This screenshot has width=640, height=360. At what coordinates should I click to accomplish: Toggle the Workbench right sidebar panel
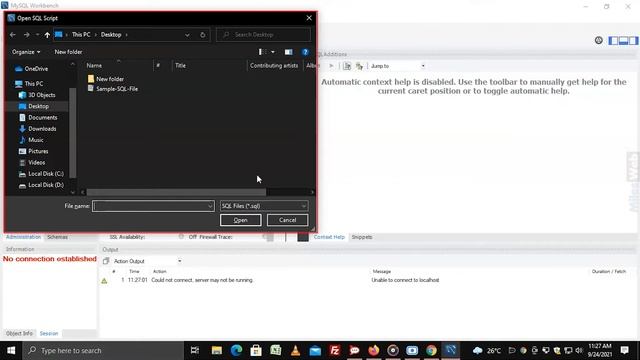633,41
